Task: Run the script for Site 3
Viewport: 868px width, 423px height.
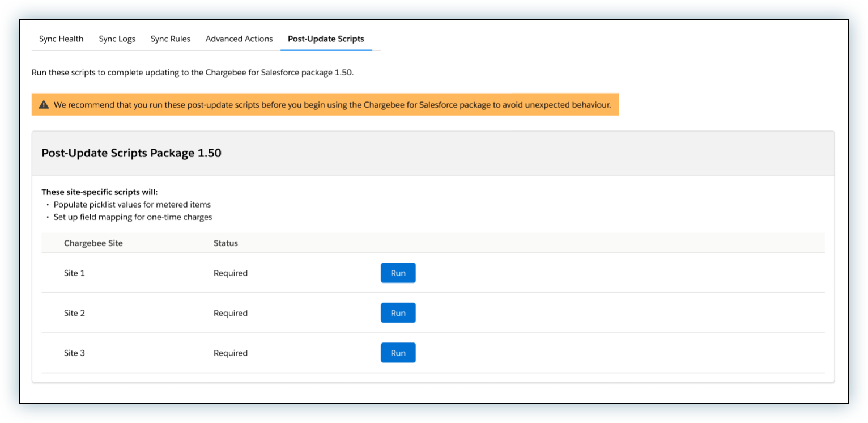Action: click(398, 353)
